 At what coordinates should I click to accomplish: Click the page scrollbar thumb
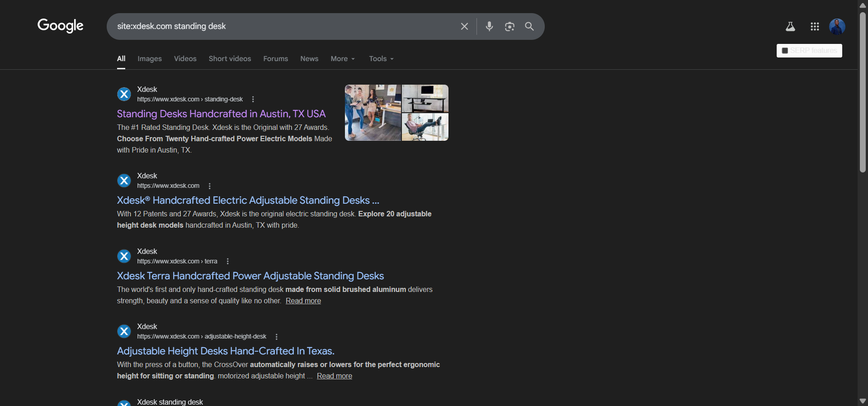[863, 93]
